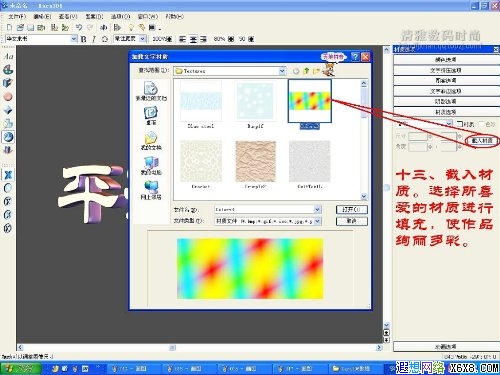500x375 pixels.
Task: Toggle the 材质 texture checkbox
Action: pyautogui.click(x=460, y=124)
